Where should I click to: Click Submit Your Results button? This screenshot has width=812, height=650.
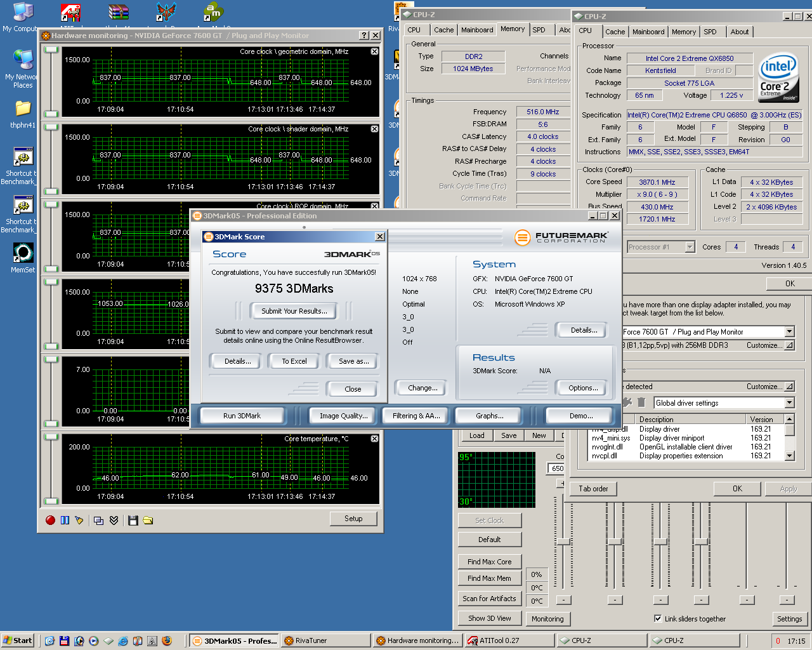294,311
